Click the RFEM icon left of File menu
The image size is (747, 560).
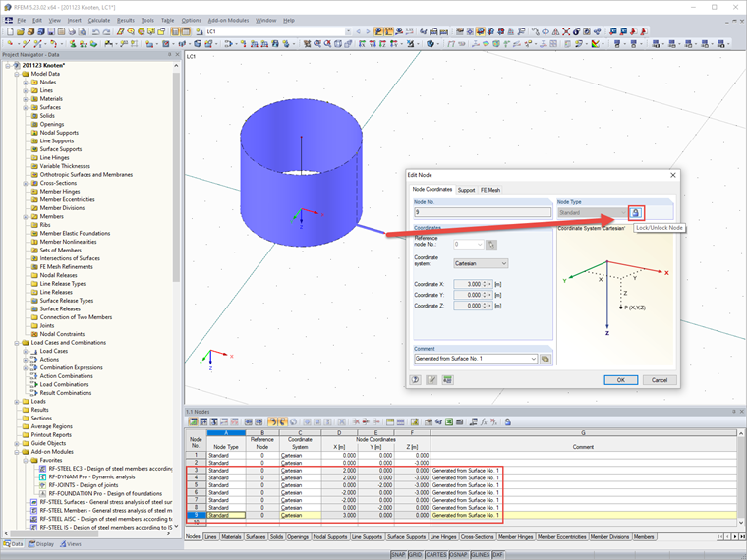[x=9, y=20]
